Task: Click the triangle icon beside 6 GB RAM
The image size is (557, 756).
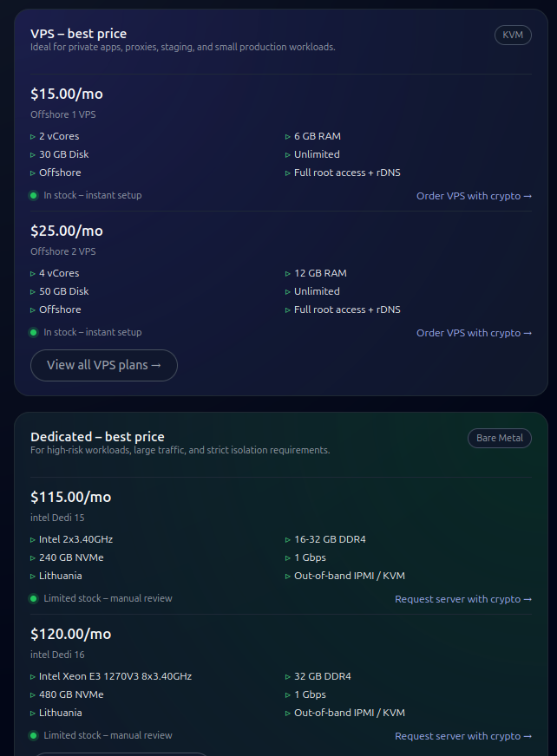Action: (x=287, y=136)
